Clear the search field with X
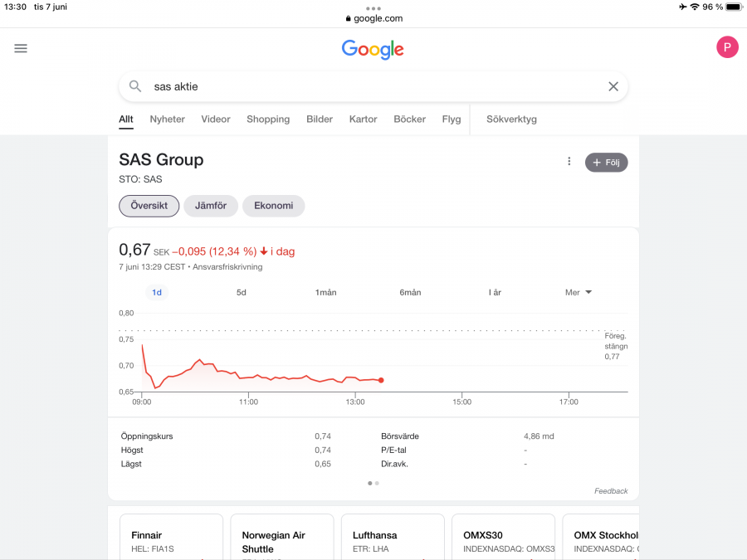The width and height of the screenshot is (747, 560). tap(613, 86)
